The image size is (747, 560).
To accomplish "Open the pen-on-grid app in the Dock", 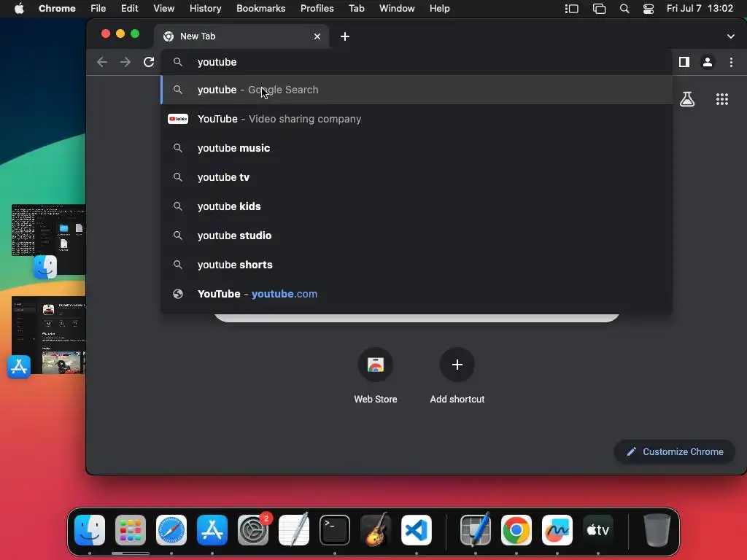I will coord(476,530).
